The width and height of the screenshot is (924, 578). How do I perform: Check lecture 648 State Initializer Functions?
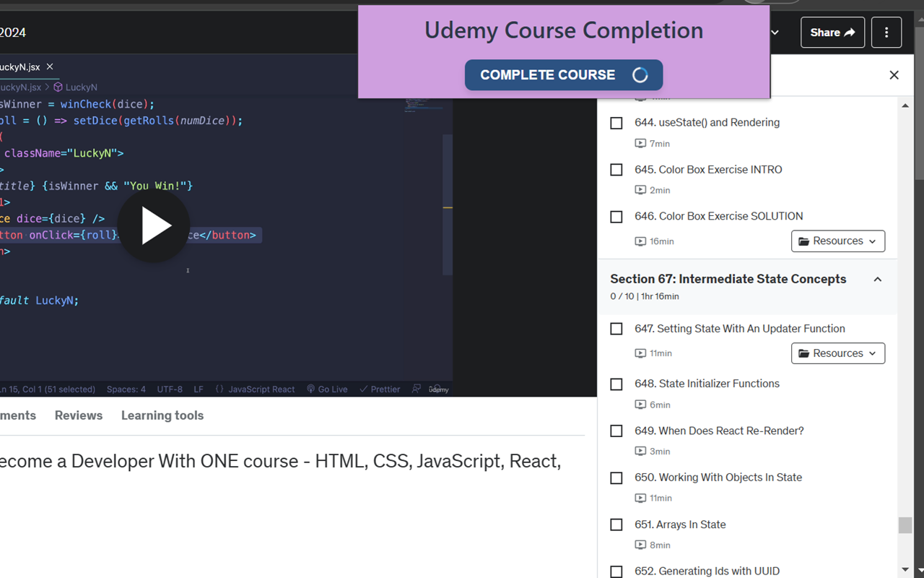(616, 384)
